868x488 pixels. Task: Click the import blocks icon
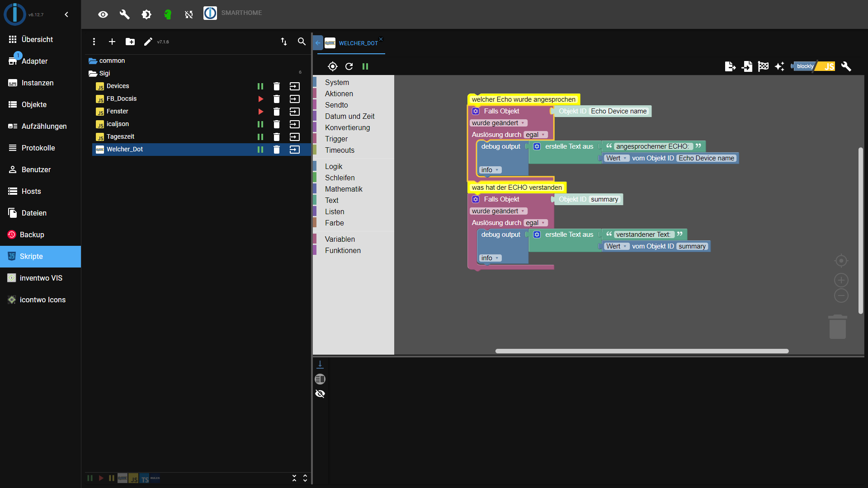pos(747,66)
